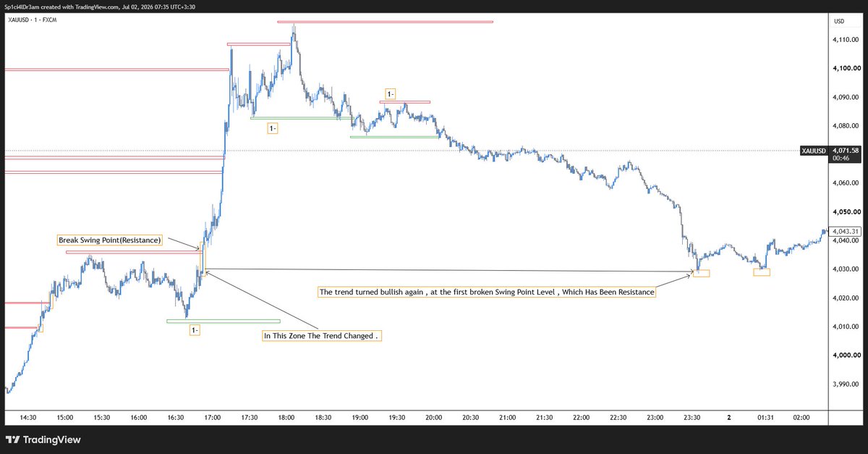Screen dimensions: 868x454
Task: Select the 18:00 time axis label
Action: [x=286, y=418]
